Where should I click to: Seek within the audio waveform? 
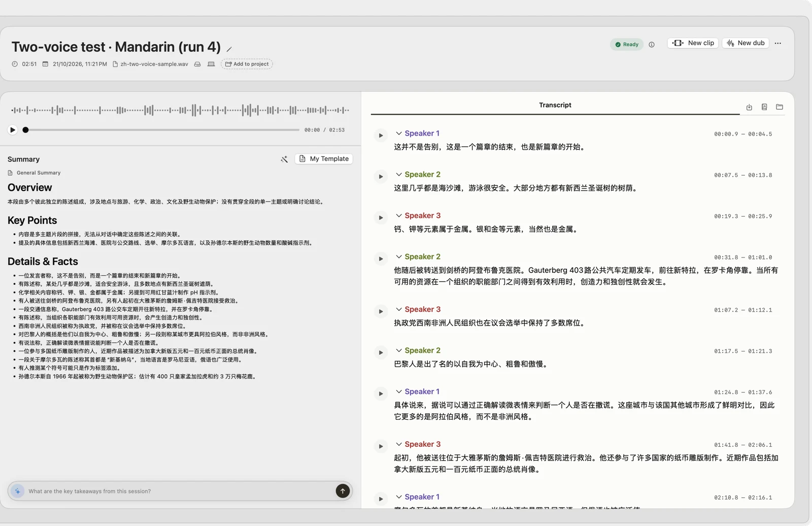[x=180, y=110]
